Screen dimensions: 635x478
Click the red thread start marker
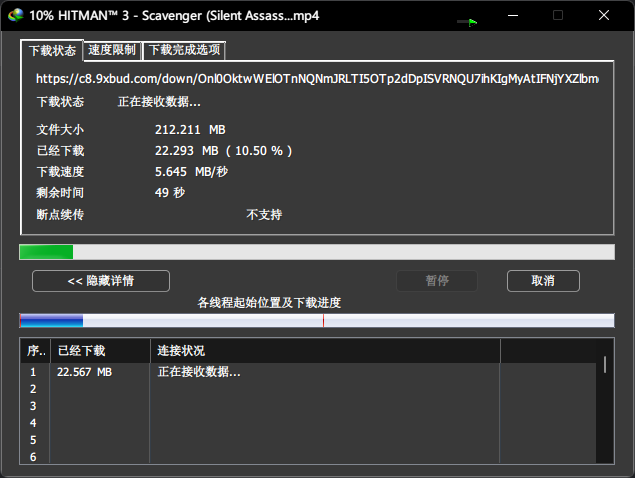(x=323, y=321)
